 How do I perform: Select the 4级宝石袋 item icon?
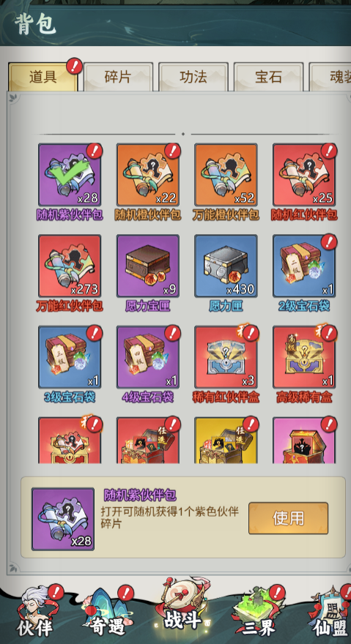click(148, 357)
